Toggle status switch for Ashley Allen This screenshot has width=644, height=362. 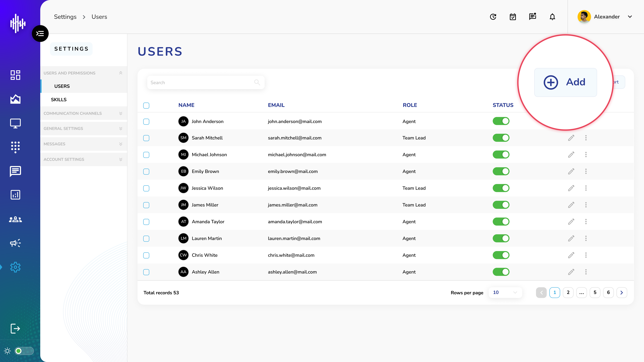pos(501,272)
